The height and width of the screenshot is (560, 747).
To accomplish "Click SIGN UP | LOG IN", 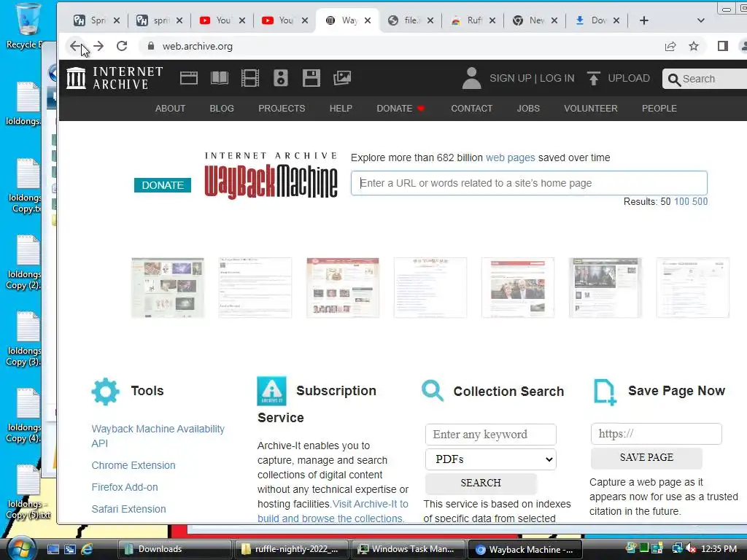I will (x=532, y=78).
